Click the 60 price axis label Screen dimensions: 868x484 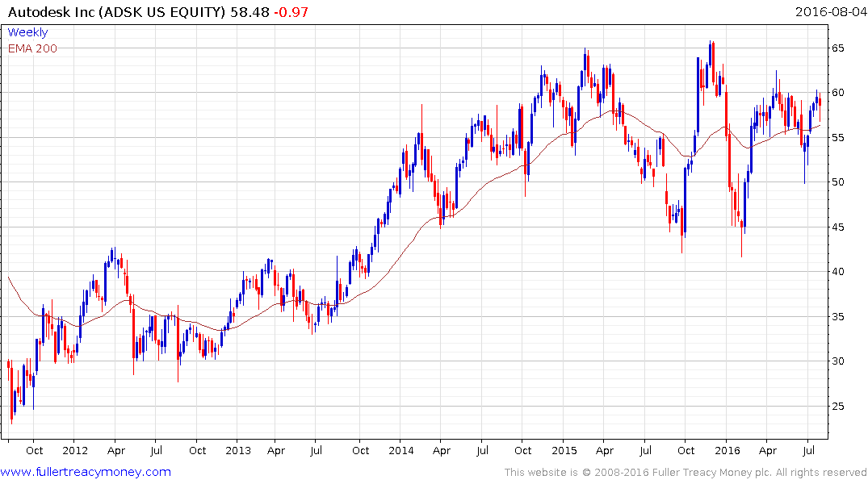(838, 93)
